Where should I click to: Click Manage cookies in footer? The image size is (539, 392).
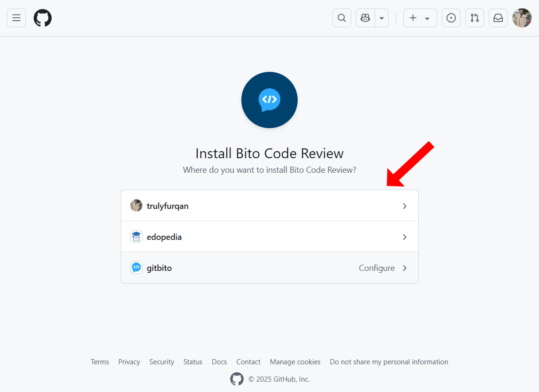(x=295, y=362)
